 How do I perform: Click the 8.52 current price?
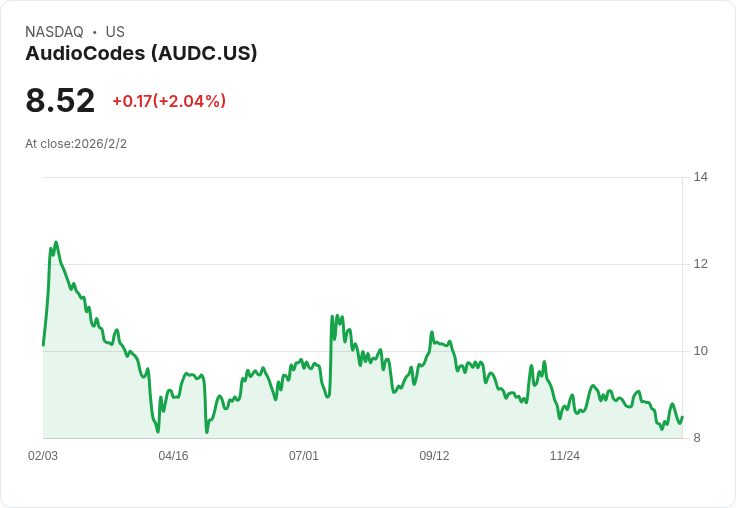tap(60, 100)
